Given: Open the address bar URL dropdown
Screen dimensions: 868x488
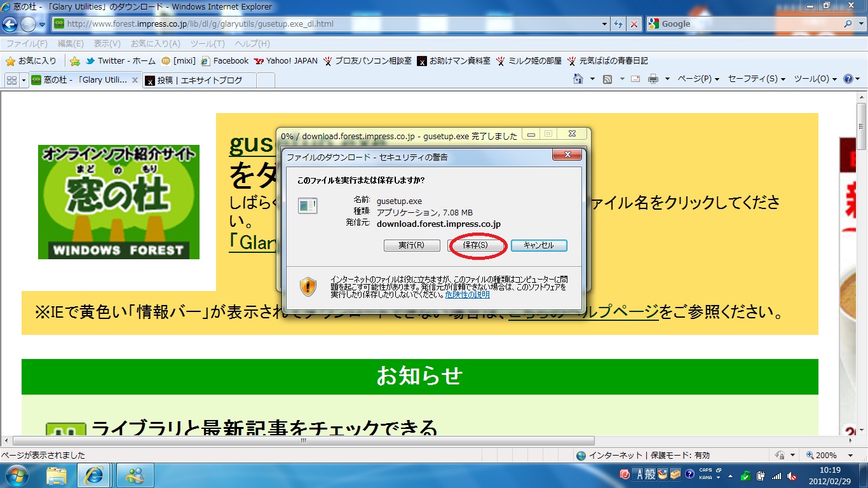Looking at the screenshot, I should 605,24.
